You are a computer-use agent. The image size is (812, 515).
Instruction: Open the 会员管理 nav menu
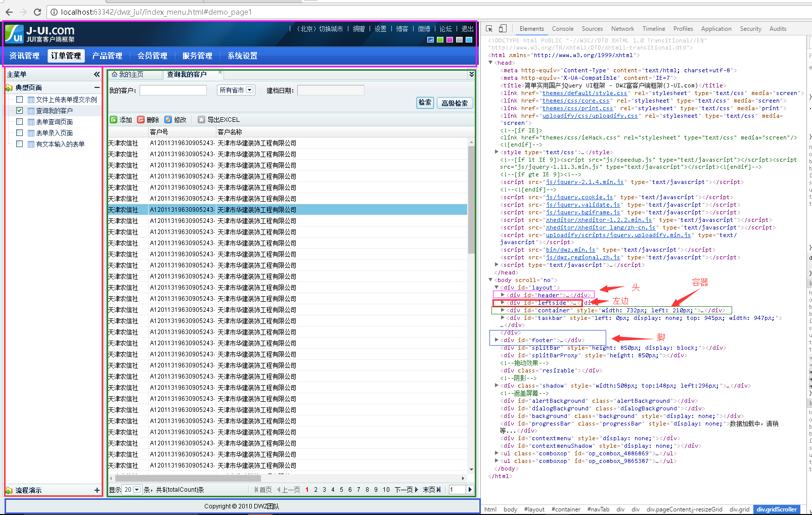pos(152,56)
